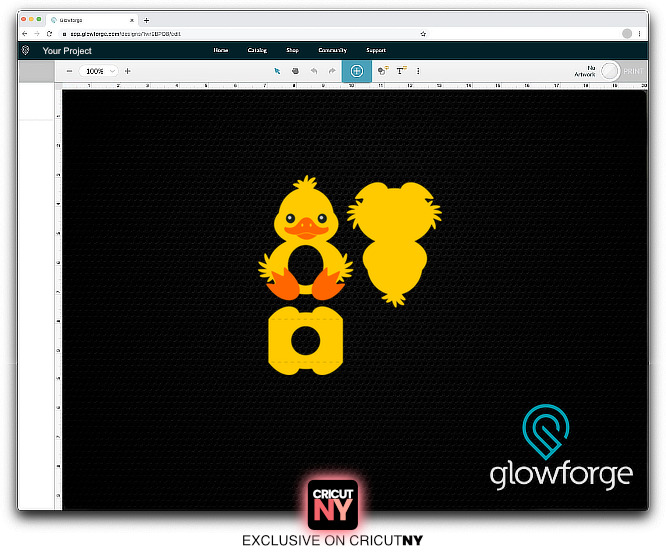Click the add artwork plus button
This screenshot has height=552, width=666.
click(x=356, y=71)
